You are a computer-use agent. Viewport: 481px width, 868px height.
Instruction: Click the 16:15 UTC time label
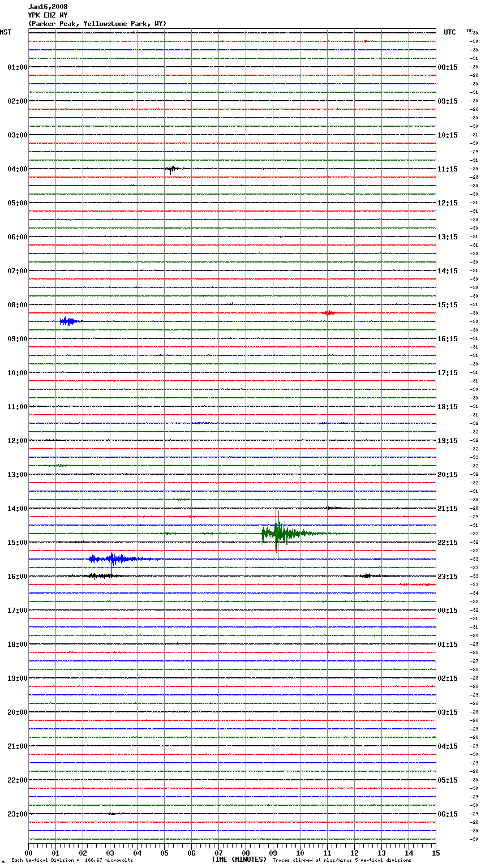[x=448, y=339]
